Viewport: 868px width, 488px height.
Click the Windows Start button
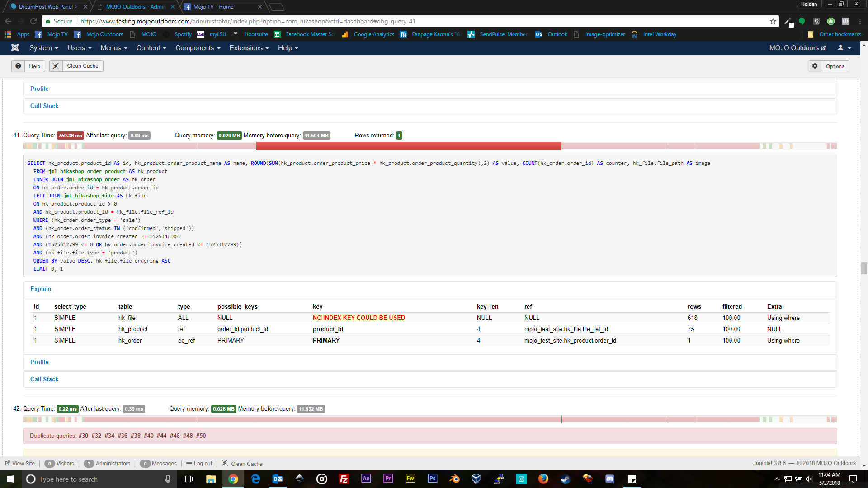click(x=11, y=479)
